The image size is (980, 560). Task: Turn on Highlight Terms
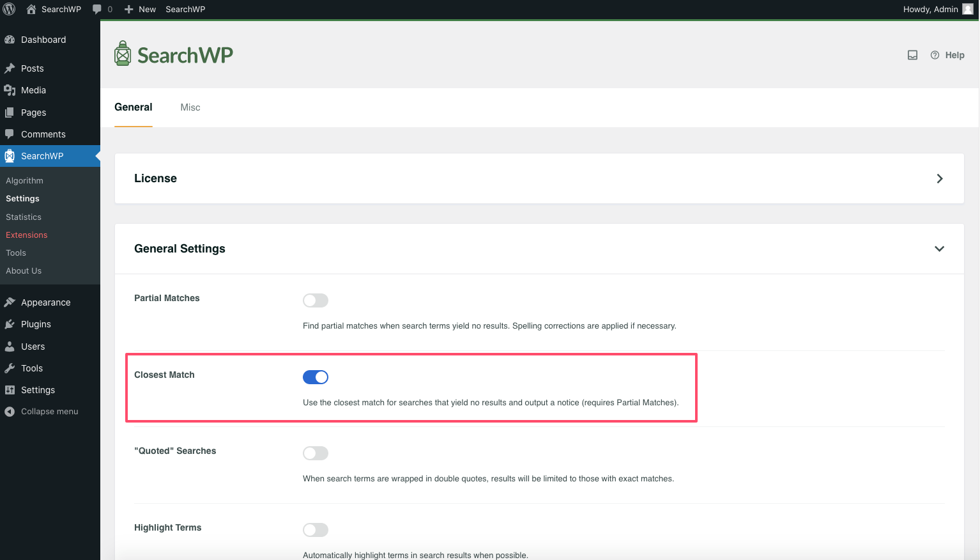(x=315, y=529)
